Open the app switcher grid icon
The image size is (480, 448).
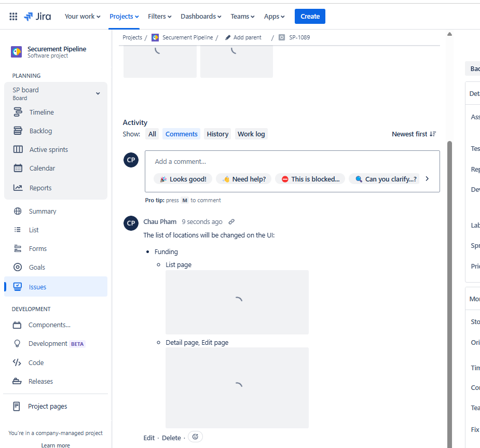[13, 16]
